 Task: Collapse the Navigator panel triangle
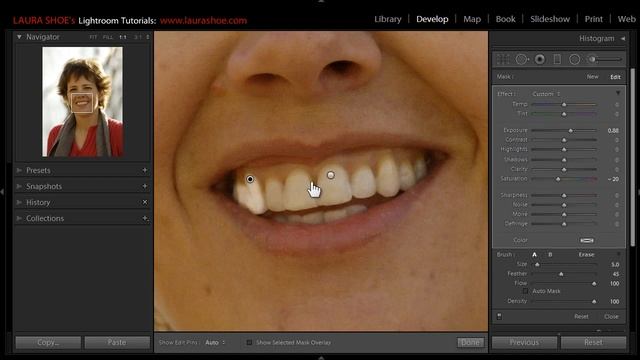[x=19, y=37]
